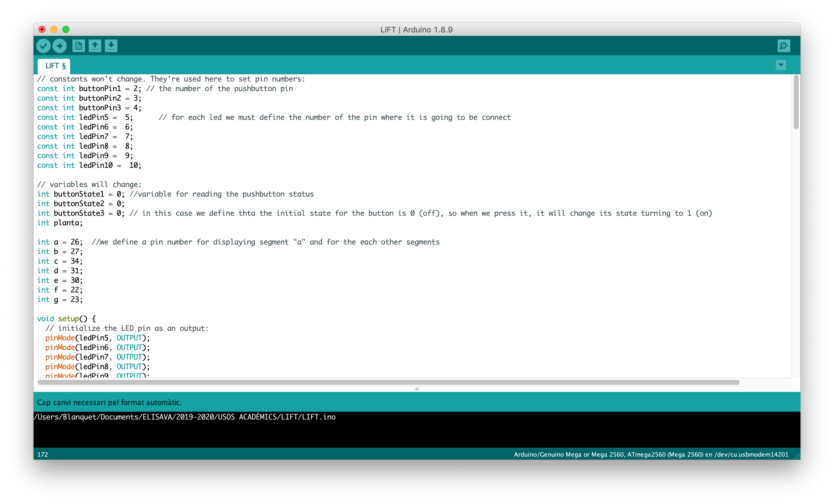Viewport: 834px width, 504px height.
Task: Toggle visibility of the sketch panel
Action: coord(781,65)
